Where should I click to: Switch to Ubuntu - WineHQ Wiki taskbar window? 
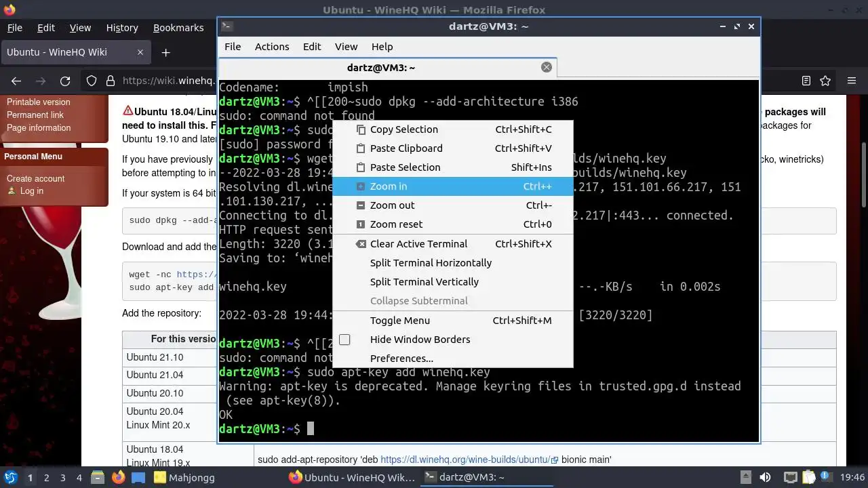pyautogui.click(x=352, y=478)
